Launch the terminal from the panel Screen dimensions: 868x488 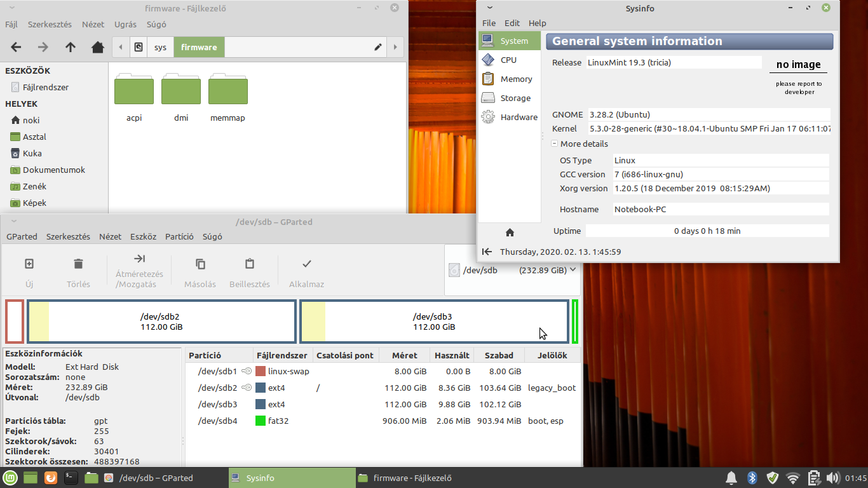(x=71, y=477)
